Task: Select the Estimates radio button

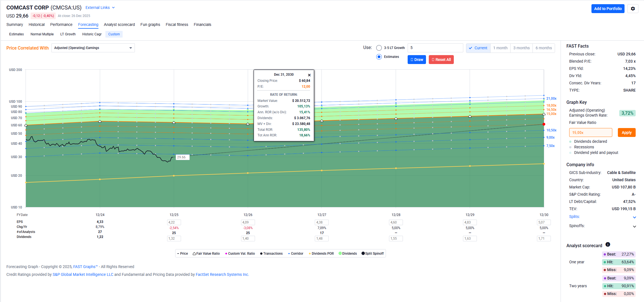Action: coord(379,57)
